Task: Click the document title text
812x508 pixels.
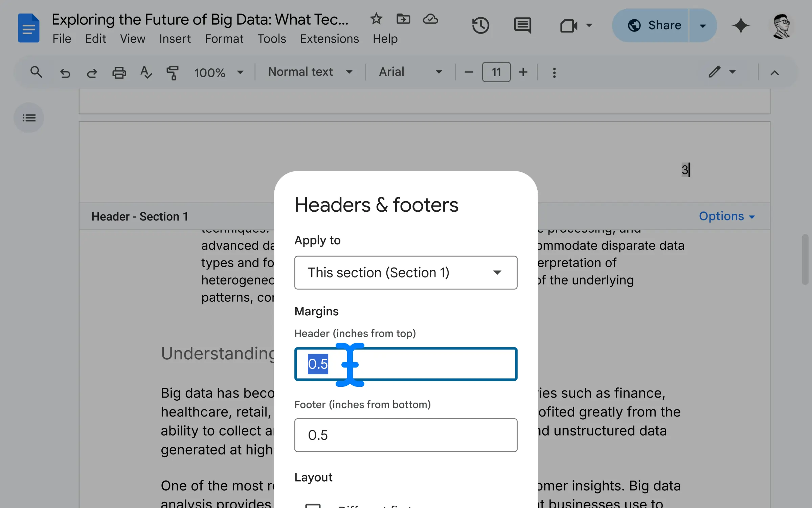Action: (x=200, y=19)
